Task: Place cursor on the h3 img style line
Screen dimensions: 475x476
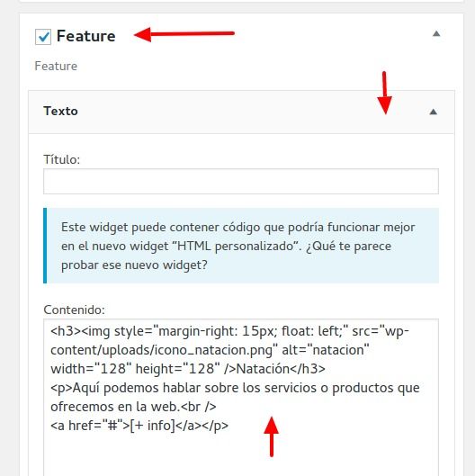Action: [229, 331]
